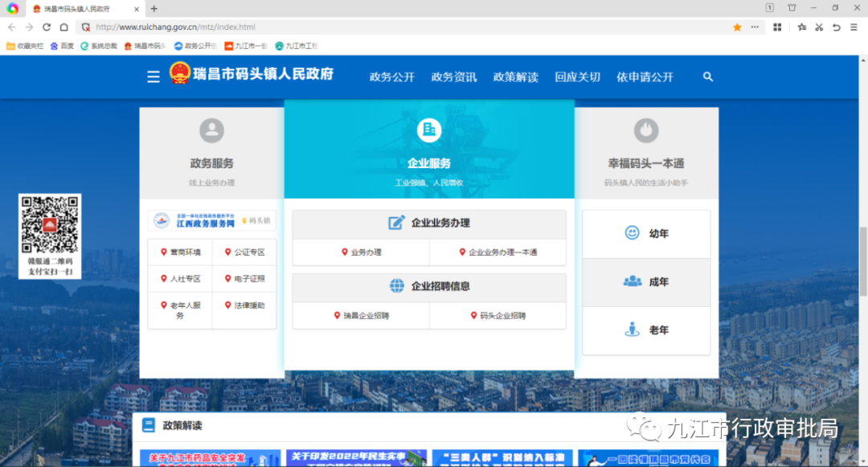The height and width of the screenshot is (467, 868).
Task: Open the 瑞昌企业招聘 link
Action: (x=361, y=315)
